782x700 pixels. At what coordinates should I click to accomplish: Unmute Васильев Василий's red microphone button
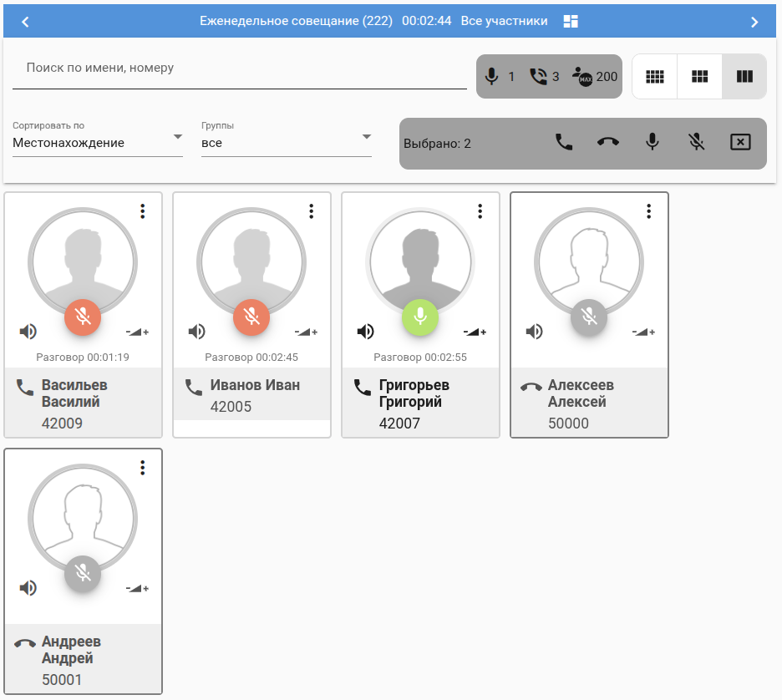click(x=83, y=317)
